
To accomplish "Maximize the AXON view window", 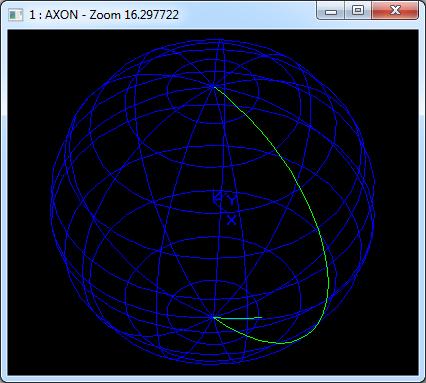I will tap(358, 11).
